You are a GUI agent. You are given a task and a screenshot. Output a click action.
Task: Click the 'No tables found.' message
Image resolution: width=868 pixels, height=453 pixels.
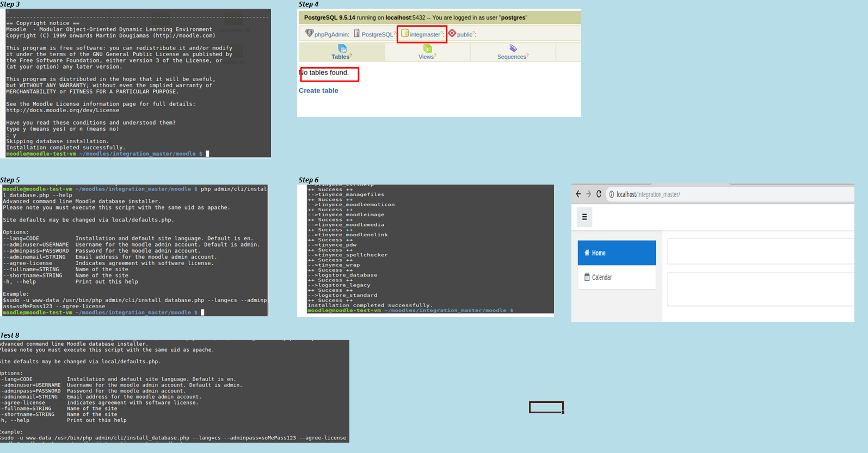pyautogui.click(x=324, y=72)
